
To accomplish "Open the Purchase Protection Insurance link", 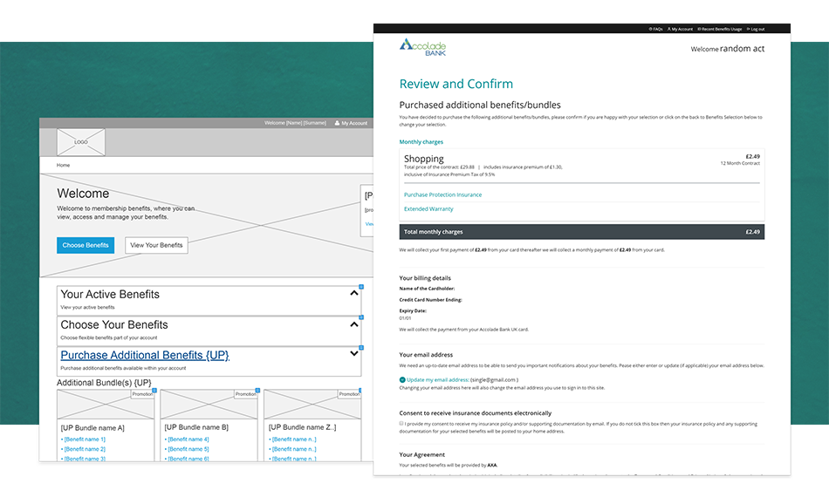I will pyautogui.click(x=442, y=194).
